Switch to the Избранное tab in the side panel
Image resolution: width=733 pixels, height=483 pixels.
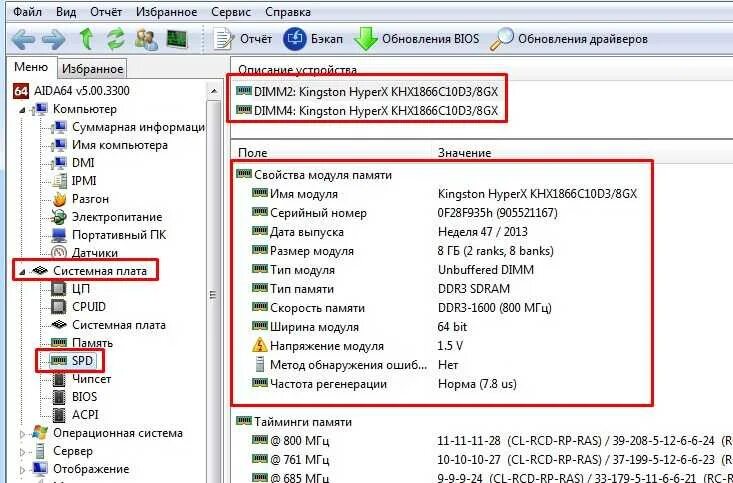click(92, 69)
